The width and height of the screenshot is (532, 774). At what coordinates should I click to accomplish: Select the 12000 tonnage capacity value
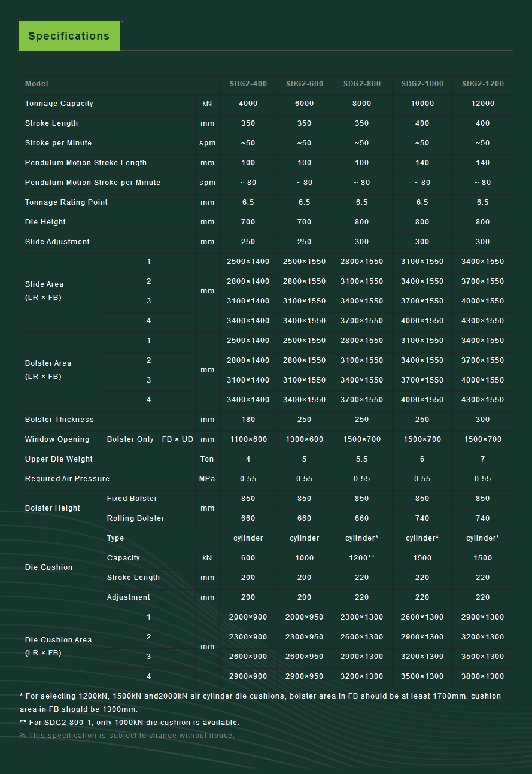482,104
